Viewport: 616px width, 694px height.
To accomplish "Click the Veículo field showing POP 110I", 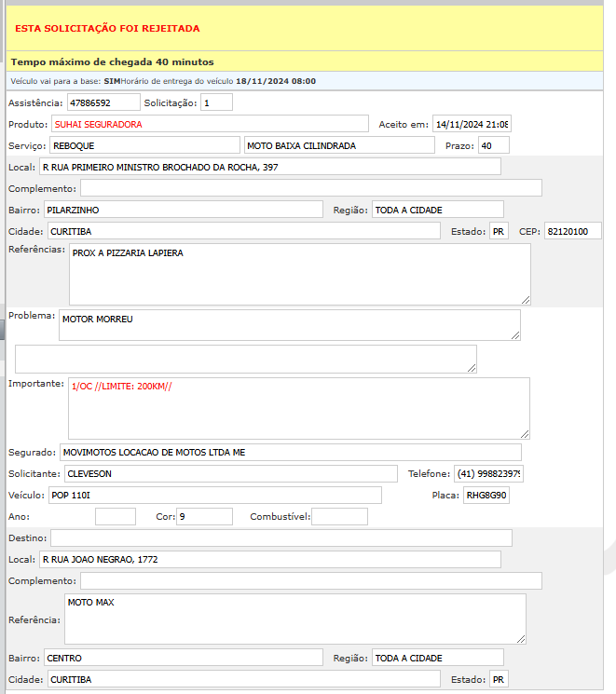I will coord(214,495).
